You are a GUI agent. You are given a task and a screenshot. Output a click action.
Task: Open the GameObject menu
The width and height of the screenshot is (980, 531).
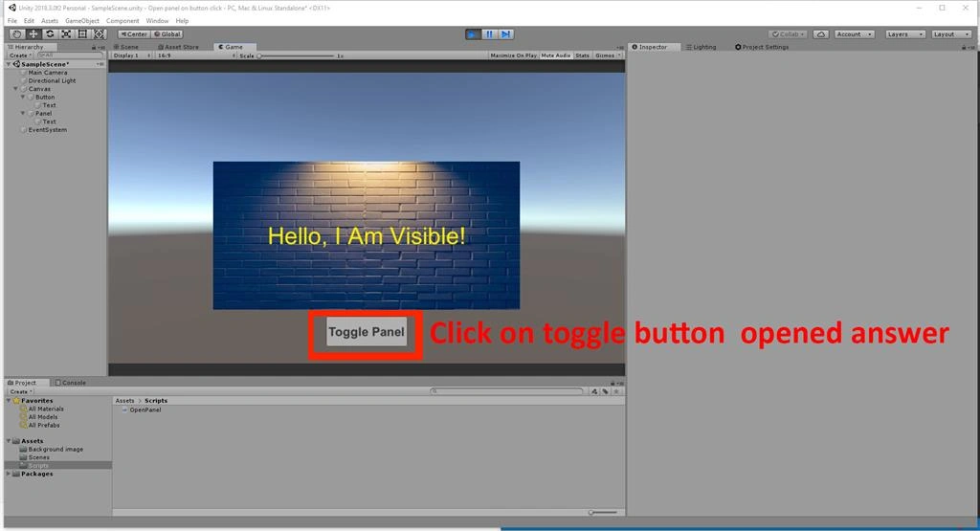[x=82, y=21]
